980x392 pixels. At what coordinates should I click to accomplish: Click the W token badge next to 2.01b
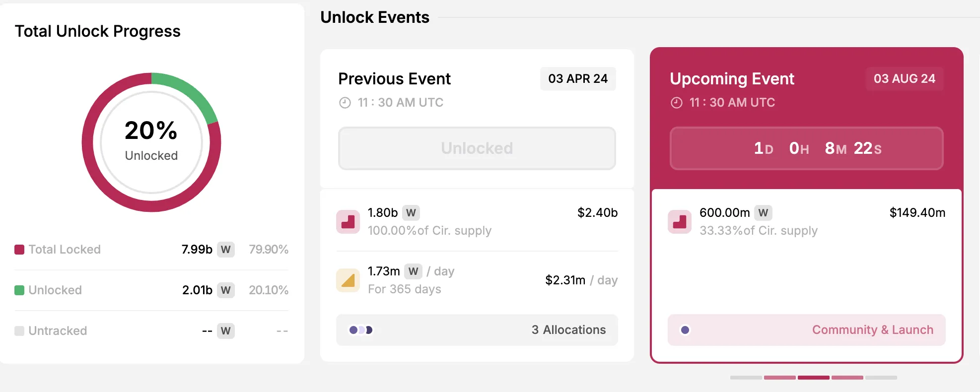pos(226,290)
